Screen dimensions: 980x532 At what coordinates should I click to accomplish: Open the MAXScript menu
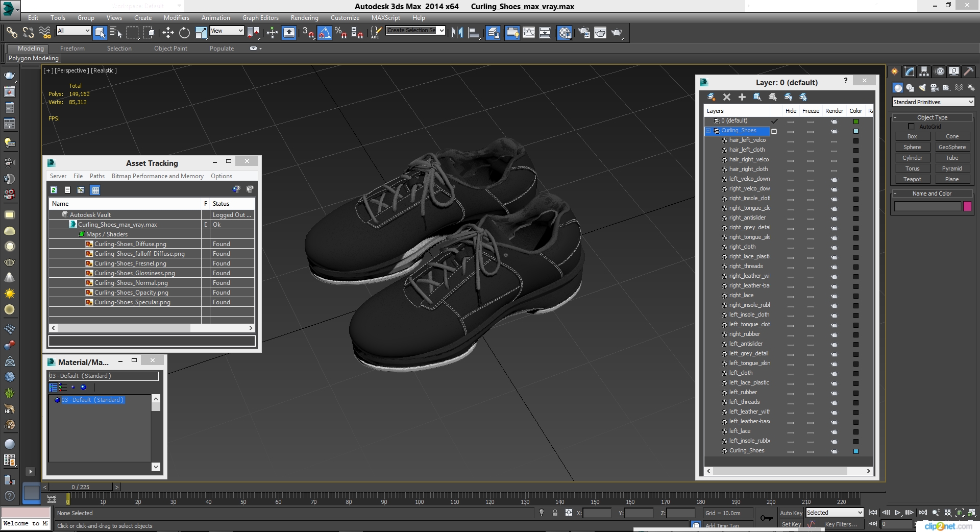385,18
